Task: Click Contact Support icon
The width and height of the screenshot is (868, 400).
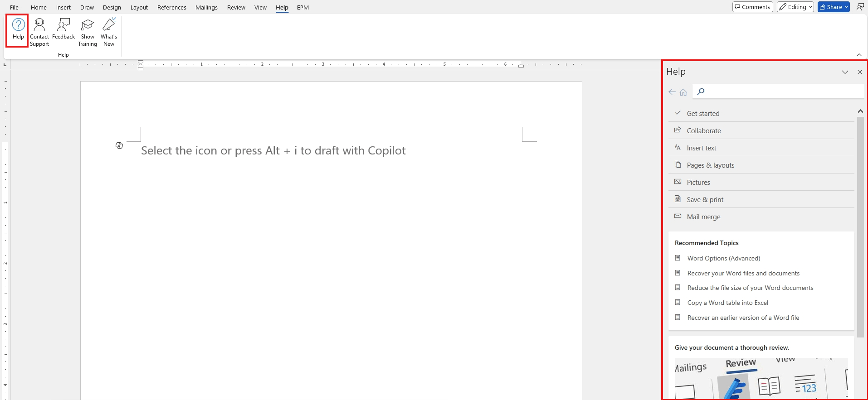Action: click(39, 32)
